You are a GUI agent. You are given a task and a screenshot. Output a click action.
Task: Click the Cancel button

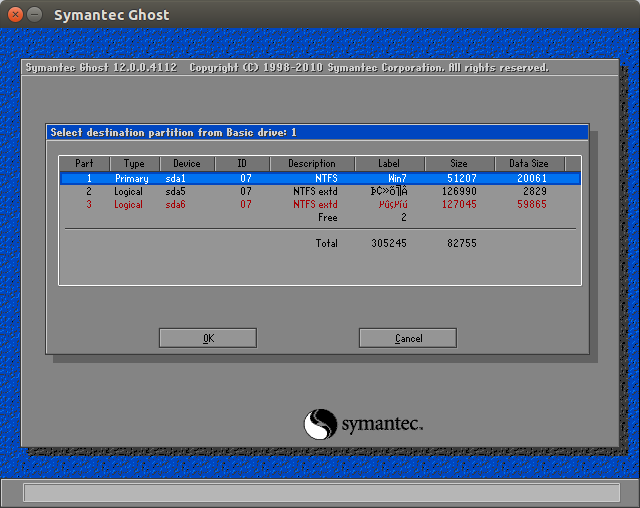(408, 338)
